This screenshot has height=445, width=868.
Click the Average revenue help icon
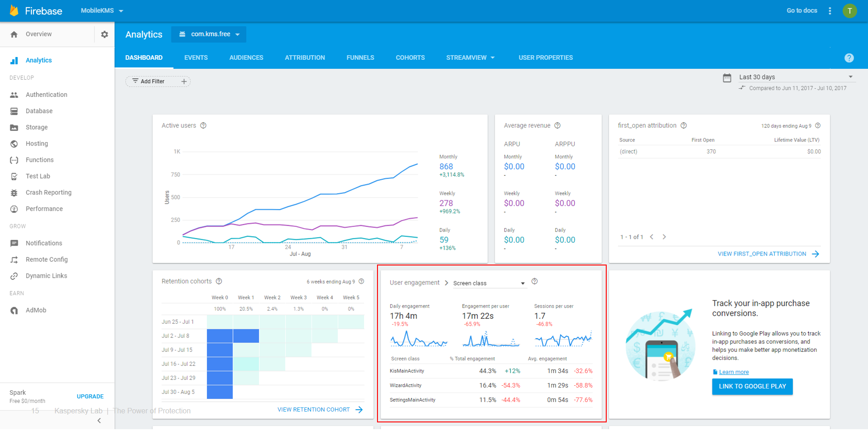tap(557, 125)
